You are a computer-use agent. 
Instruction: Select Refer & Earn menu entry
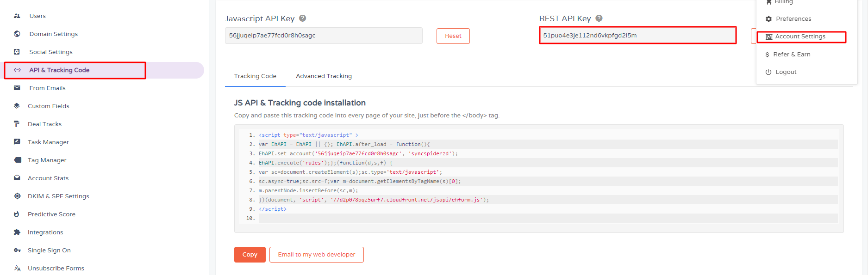click(x=792, y=55)
